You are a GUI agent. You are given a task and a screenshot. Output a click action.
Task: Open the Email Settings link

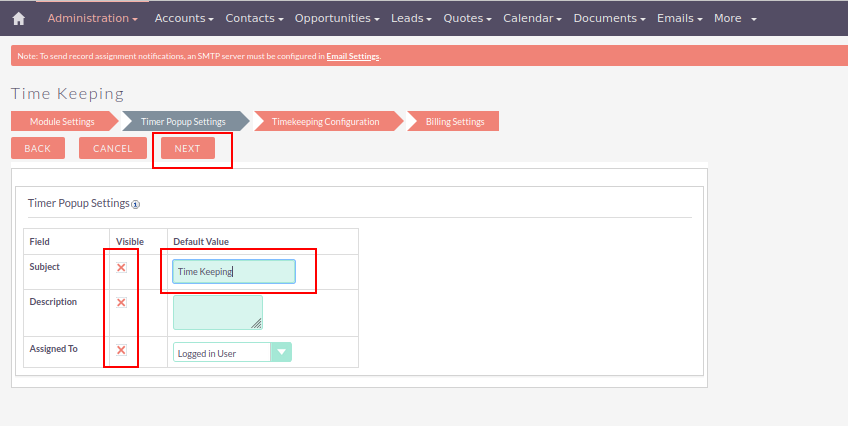point(352,56)
